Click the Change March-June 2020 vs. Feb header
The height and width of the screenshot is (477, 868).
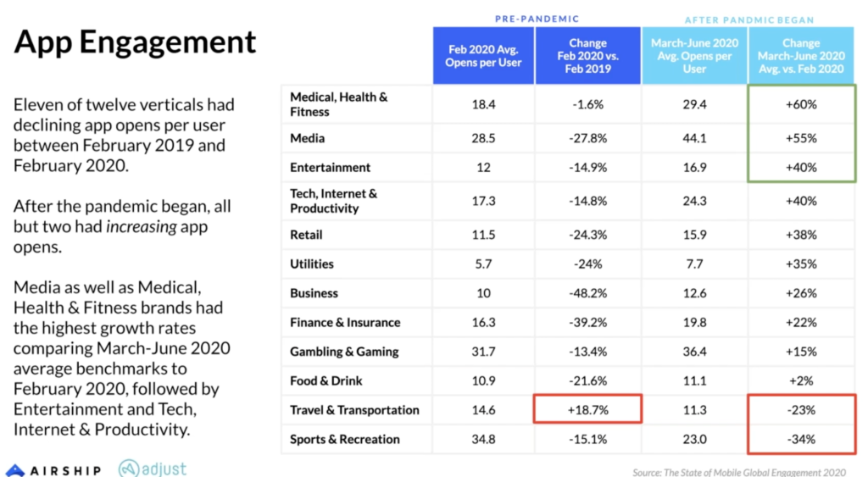coord(801,56)
